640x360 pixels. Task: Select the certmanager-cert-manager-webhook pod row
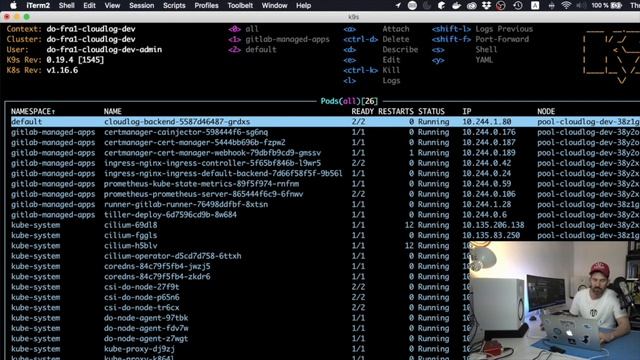point(325,153)
